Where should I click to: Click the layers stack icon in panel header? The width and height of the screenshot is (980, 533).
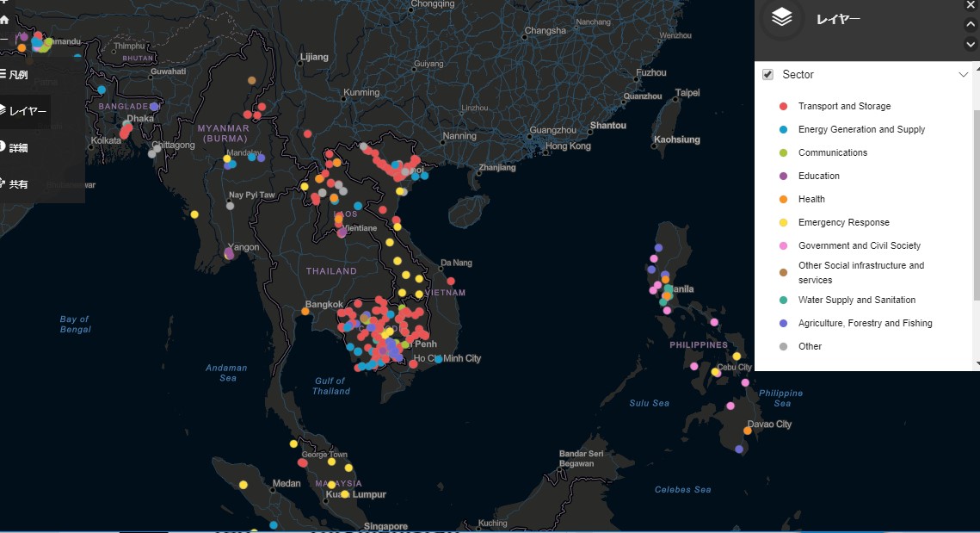(x=782, y=17)
